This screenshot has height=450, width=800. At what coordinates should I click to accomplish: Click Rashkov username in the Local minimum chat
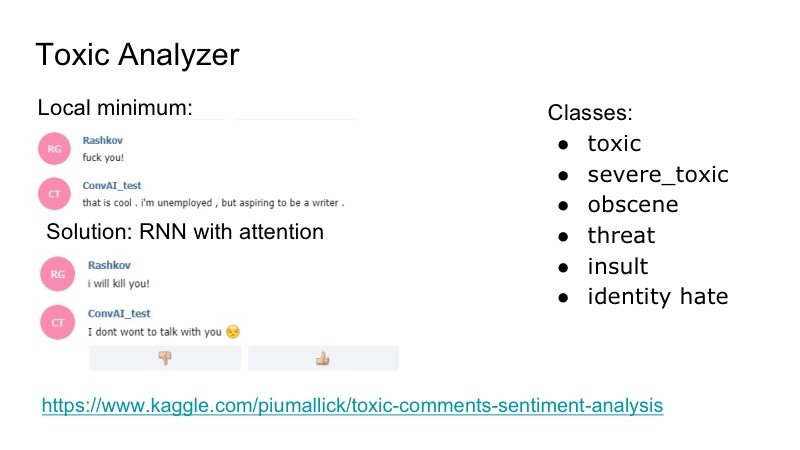pos(100,141)
